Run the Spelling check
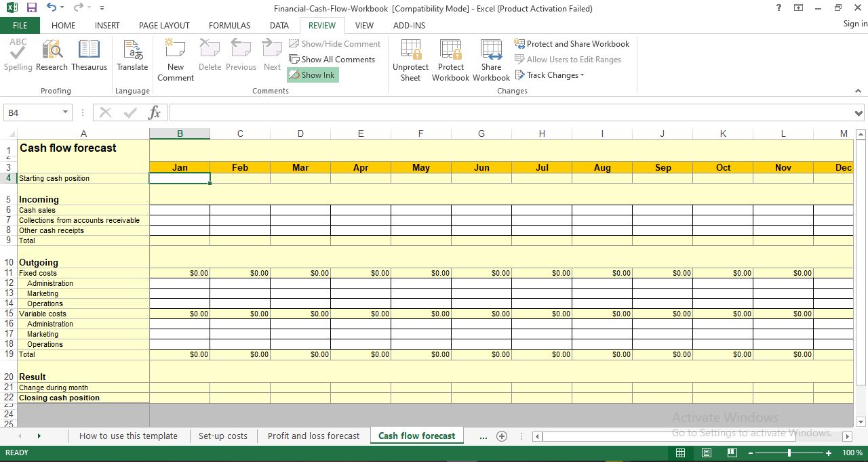This screenshot has height=462, width=868. click(18, 56)
